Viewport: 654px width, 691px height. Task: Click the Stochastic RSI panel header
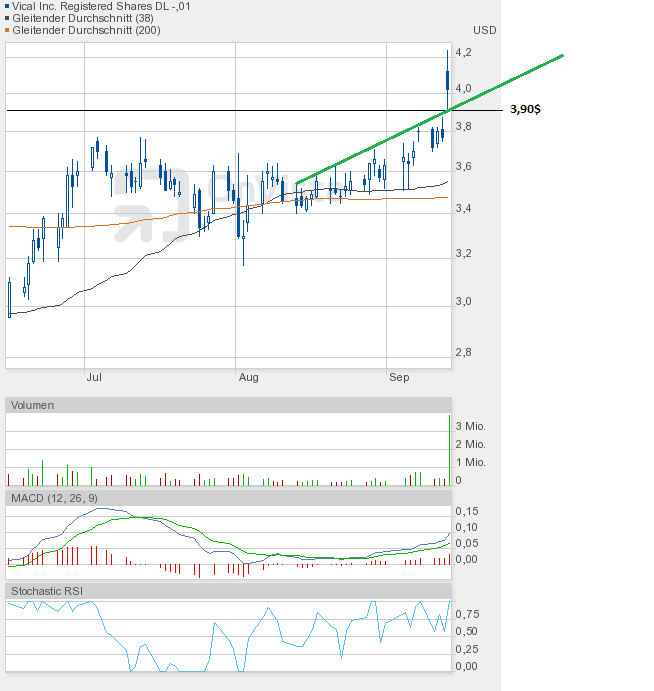(47, 591)
